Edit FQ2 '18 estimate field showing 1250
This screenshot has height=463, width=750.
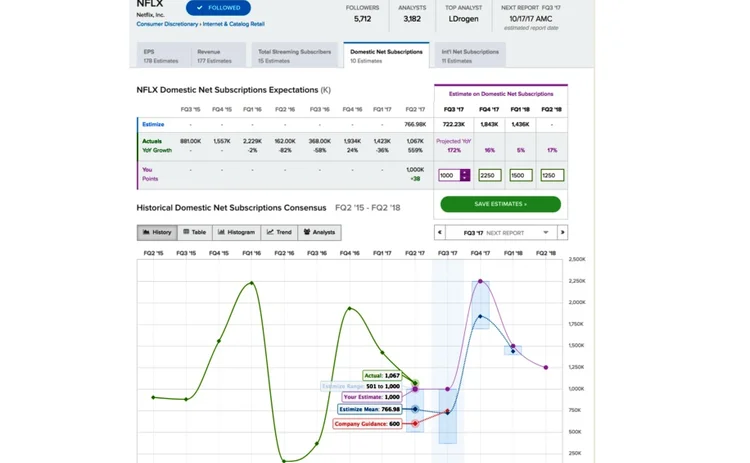[552, 175]
